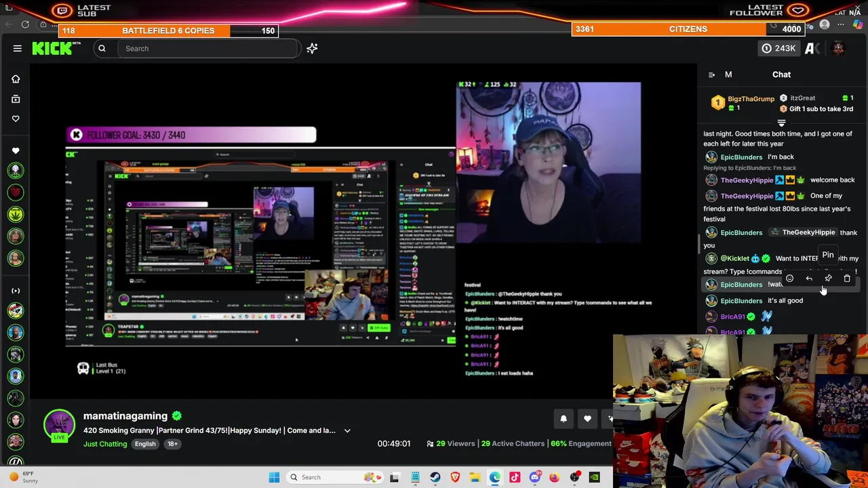Open Firefox from the taskbar
This screenshot has width=868, height=488.
[x=555, y=477]
